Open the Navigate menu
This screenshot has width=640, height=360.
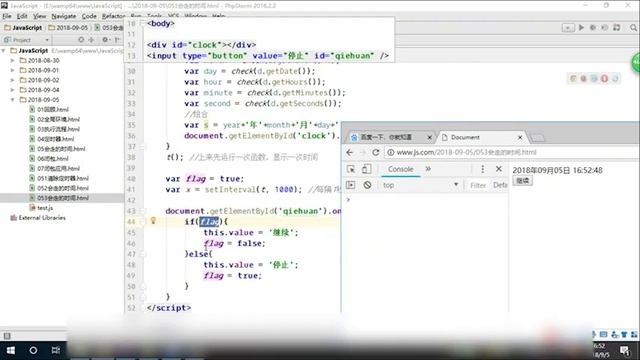(64, 16)
